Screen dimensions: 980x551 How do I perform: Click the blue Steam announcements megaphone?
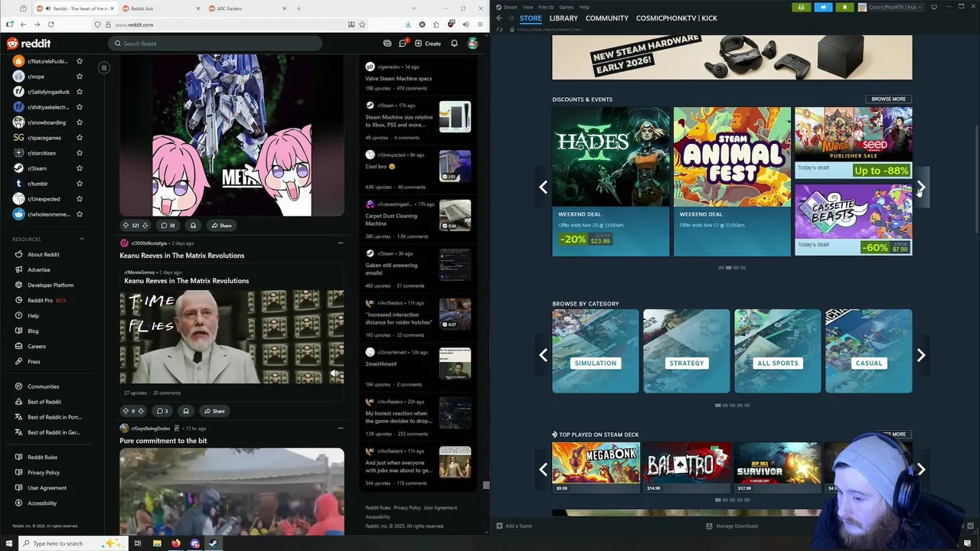tap(823, 7)
